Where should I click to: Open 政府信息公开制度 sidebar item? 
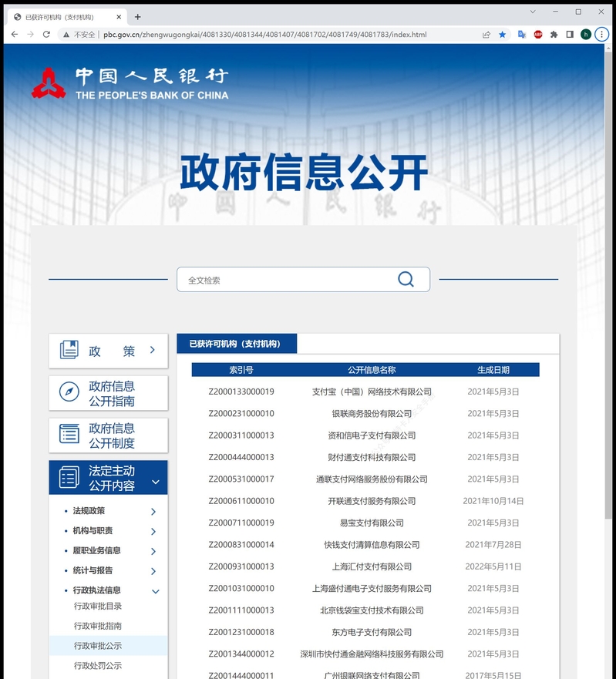pyautogui.click(x=108, y=435)
